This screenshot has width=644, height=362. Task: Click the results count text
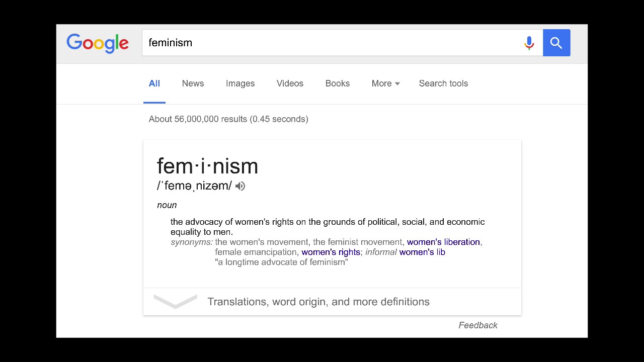pos(228,119)
